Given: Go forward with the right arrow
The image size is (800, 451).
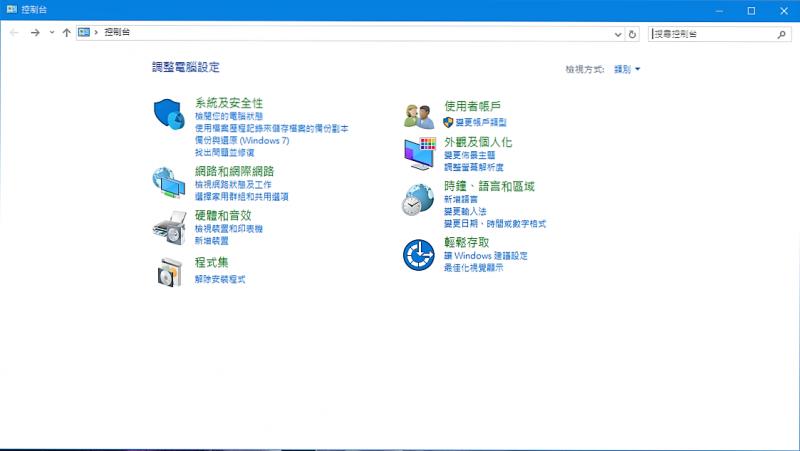Looking at the screenshot, I should click(35, 33).
